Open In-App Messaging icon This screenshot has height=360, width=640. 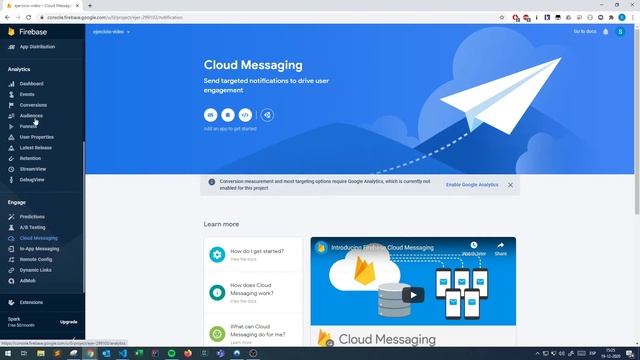(11, 249)
